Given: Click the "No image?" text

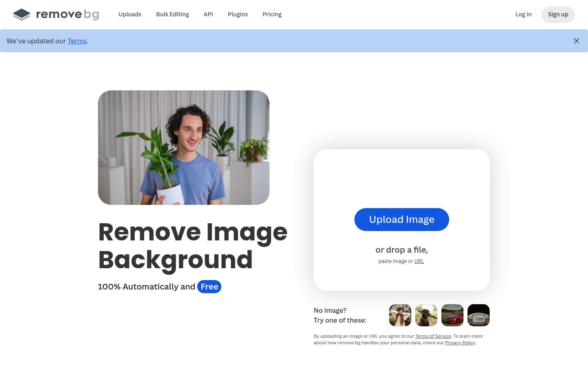Looking at the screenshot, I should 330,310.
